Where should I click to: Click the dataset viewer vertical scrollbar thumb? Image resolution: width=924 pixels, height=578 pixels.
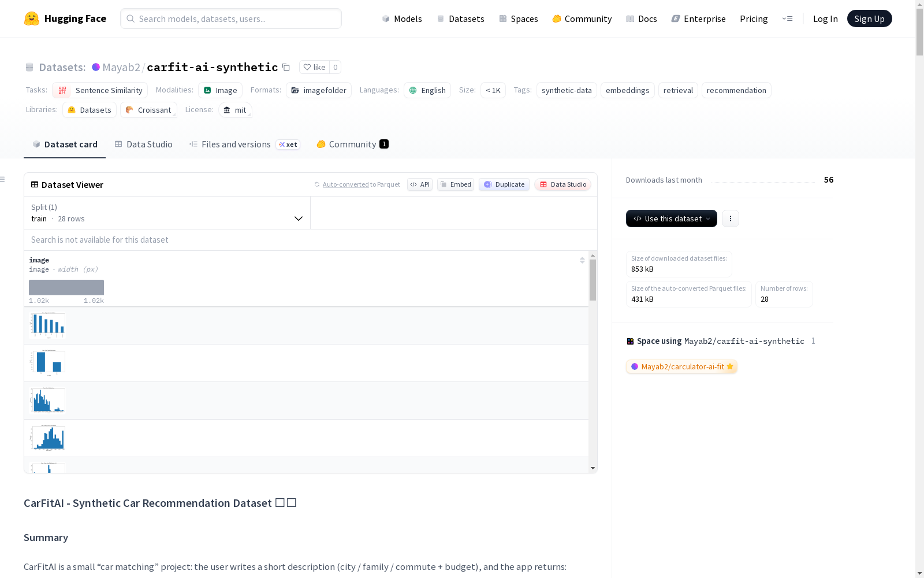pos(593,280)
